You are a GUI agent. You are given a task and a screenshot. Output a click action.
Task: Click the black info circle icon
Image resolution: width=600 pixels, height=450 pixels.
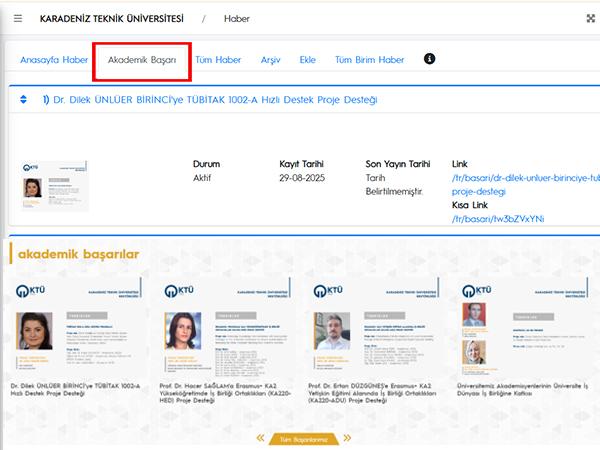click(429, 59)
